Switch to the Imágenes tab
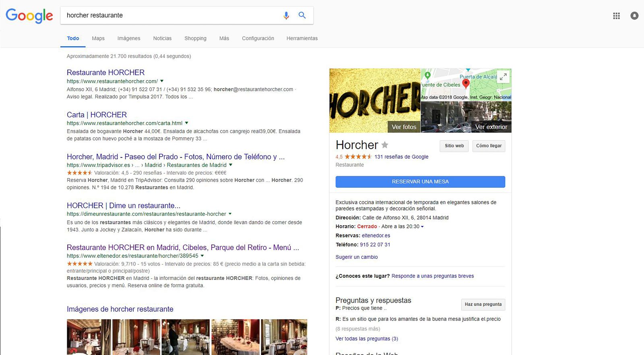 [x=129, y=38]
